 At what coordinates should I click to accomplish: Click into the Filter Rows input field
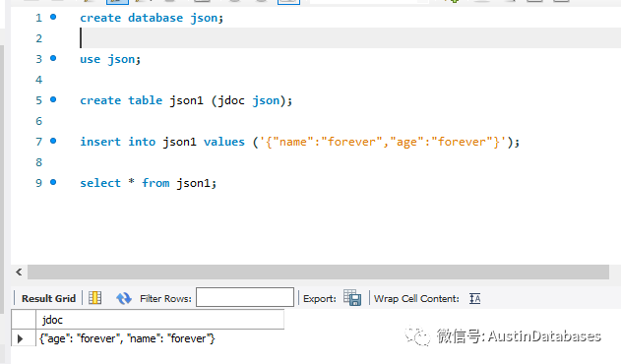[x=245, y=297]
